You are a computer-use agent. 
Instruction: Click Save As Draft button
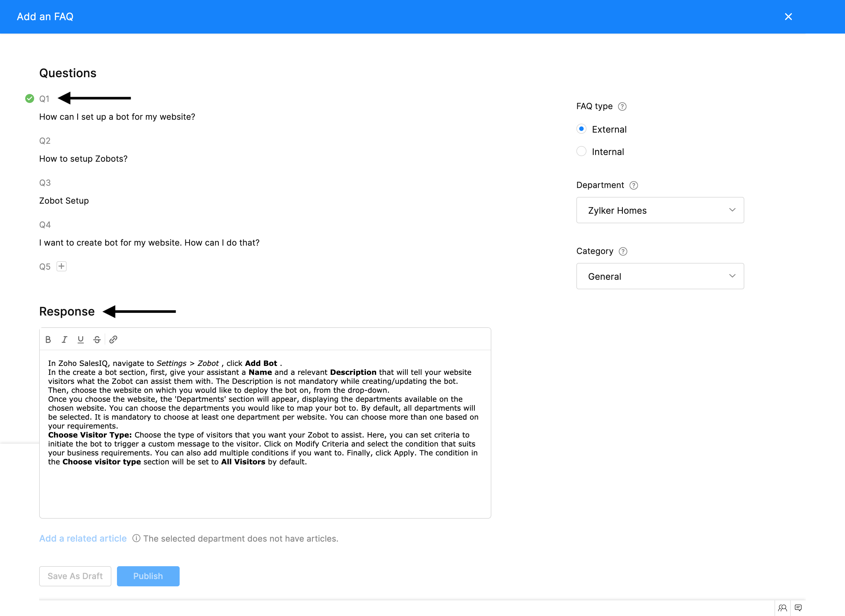(75, 576)
